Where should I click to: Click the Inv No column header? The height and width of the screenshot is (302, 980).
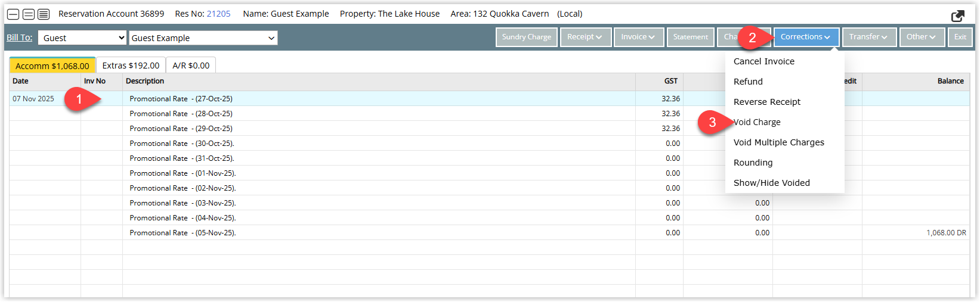click(x=102, y=81)
